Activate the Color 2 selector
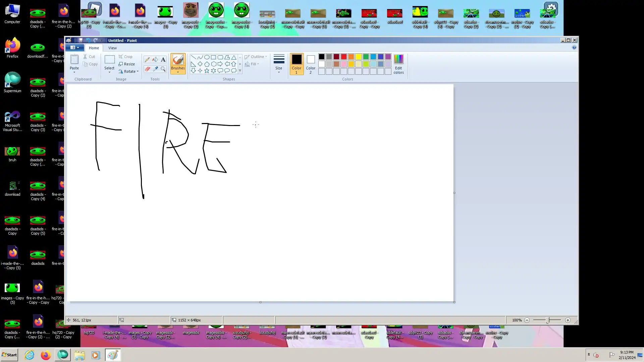 (311, 64)
